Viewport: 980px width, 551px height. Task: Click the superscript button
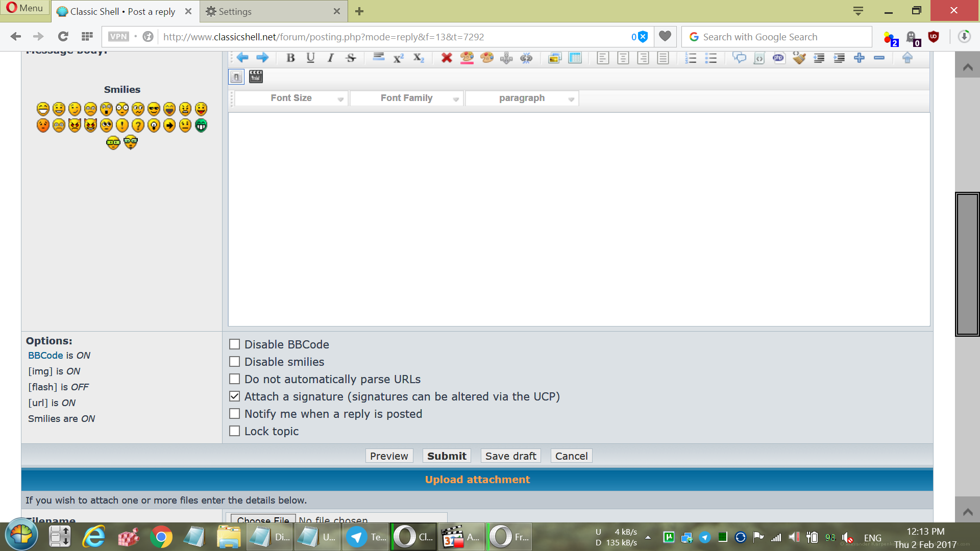click(x=399, y=58)
